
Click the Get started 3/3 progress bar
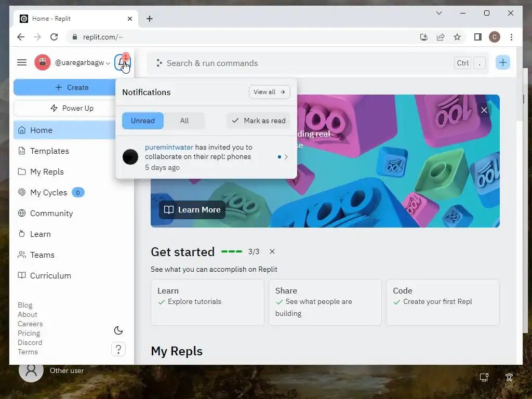tap(232, 251)
